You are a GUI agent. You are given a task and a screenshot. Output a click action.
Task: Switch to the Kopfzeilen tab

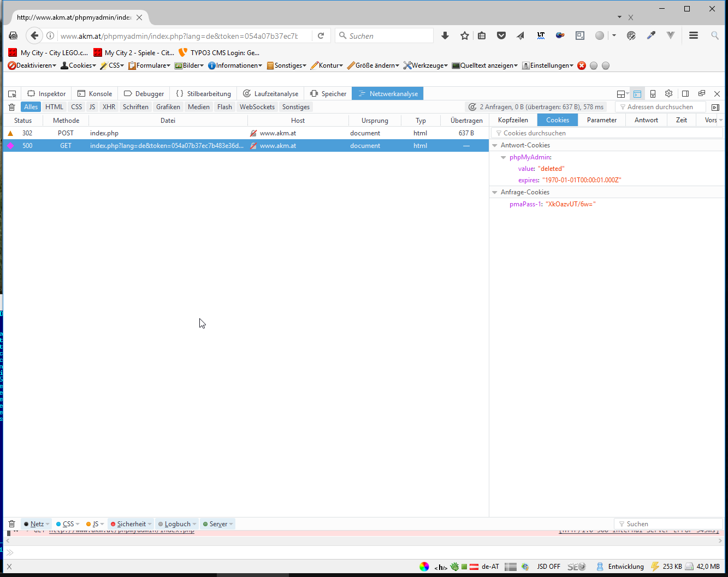coord(512,120)
